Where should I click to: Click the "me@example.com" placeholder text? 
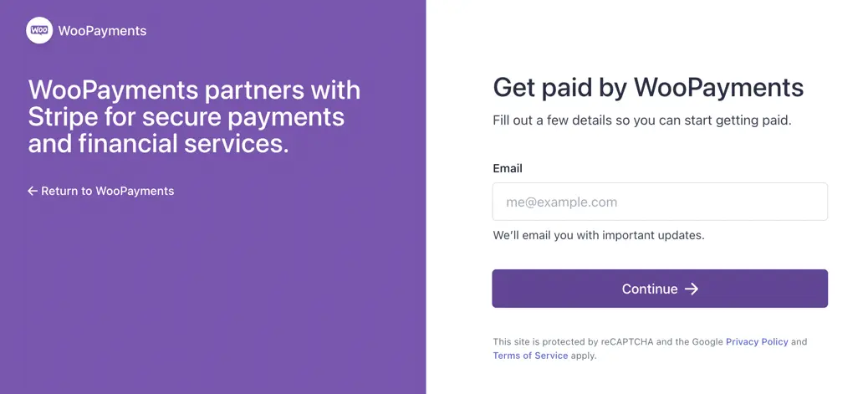(562, 202)
